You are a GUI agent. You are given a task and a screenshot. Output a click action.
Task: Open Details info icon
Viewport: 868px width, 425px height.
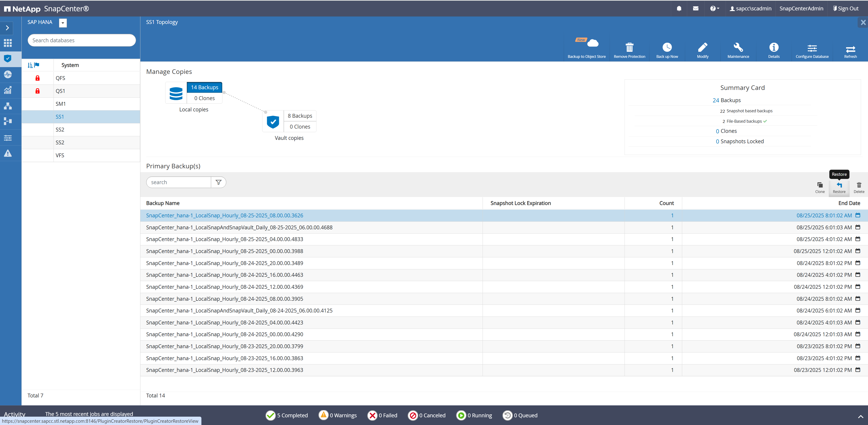click(x=774, y=47)
